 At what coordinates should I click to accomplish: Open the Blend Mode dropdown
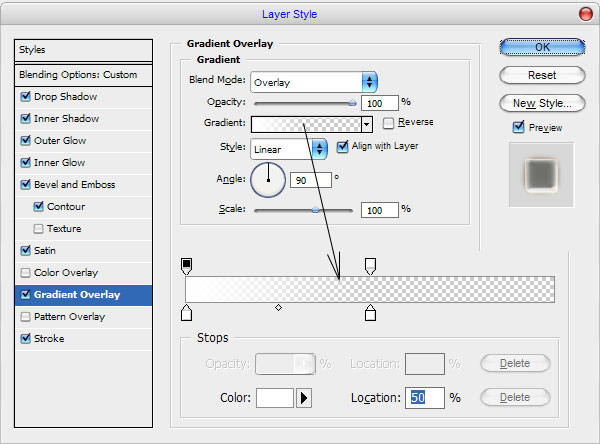314,82
